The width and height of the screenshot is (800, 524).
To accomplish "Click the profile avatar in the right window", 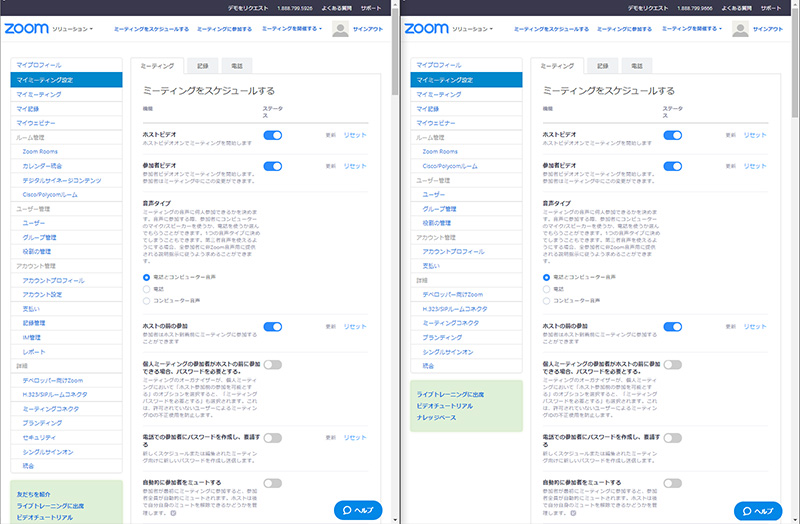I will [740, 29].
